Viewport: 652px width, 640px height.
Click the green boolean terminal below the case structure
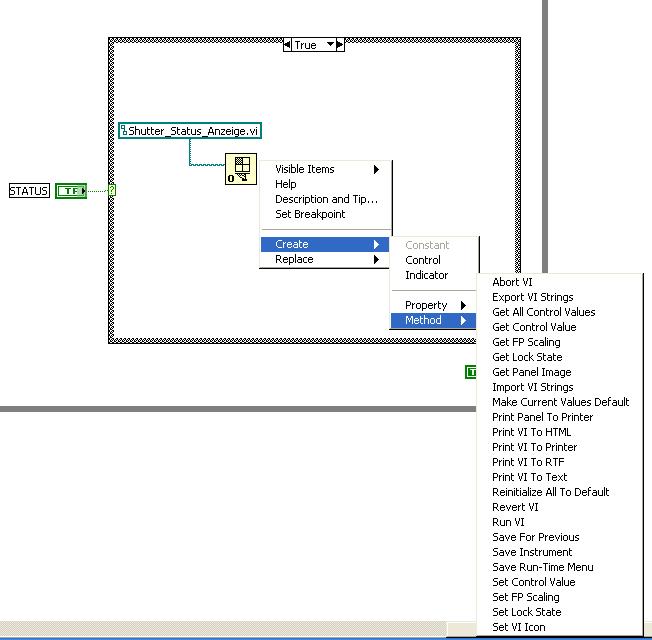click(x=470, y=372)
